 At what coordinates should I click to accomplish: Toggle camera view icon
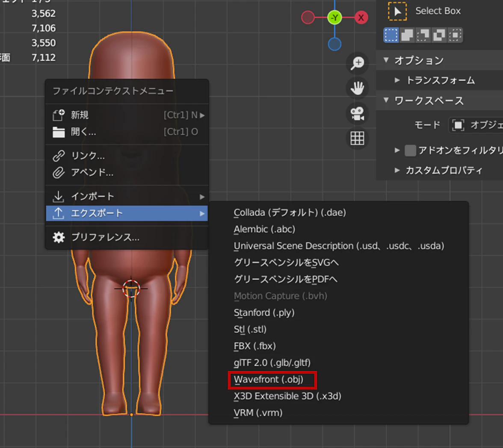pos(357,113)
